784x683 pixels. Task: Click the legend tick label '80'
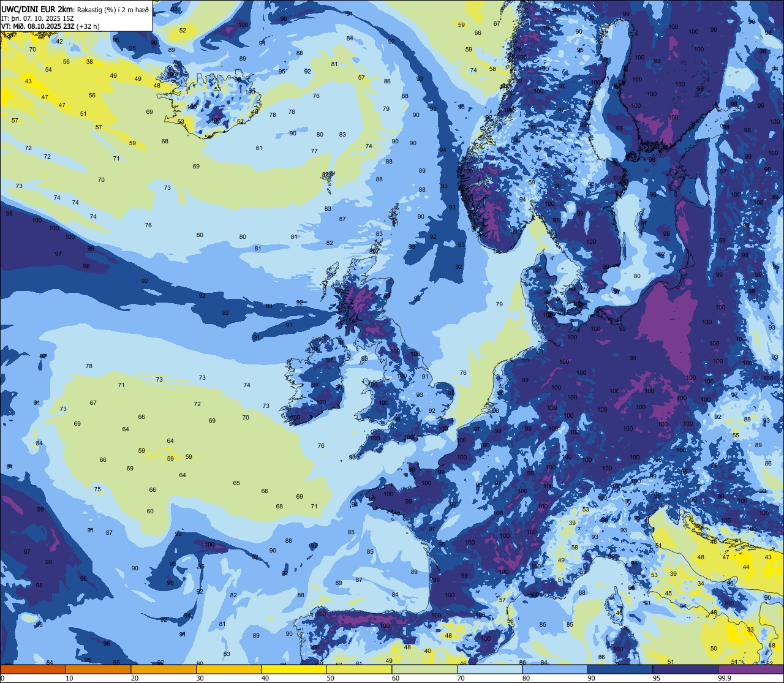526,678
